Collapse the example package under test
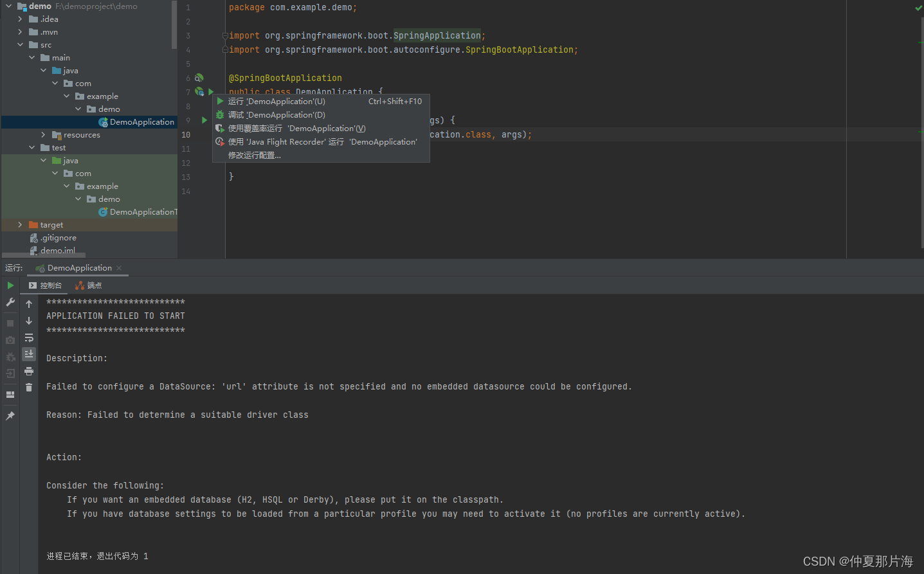 click(66, 186)
